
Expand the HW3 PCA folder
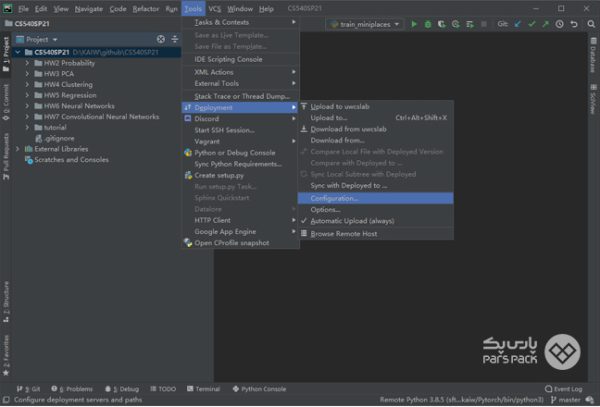coord(27,74)
